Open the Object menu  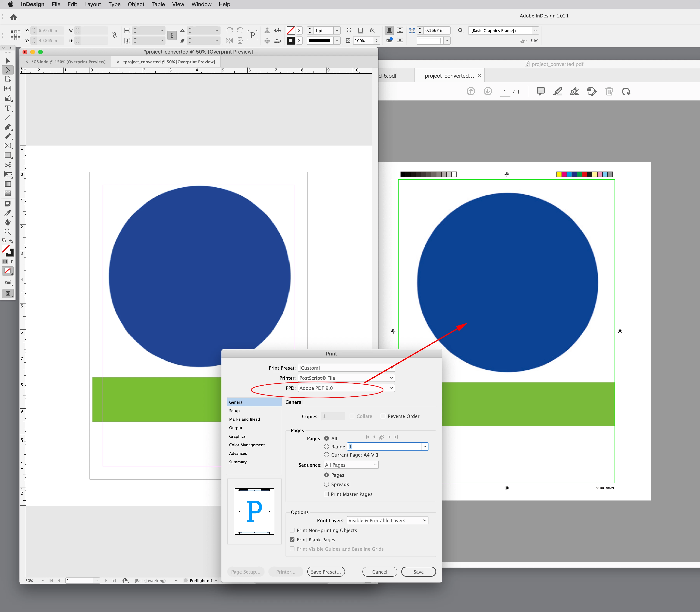136,4
